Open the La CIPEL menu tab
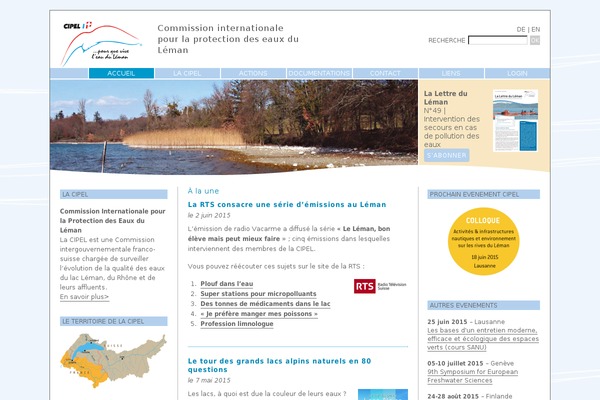 [187, 73]
